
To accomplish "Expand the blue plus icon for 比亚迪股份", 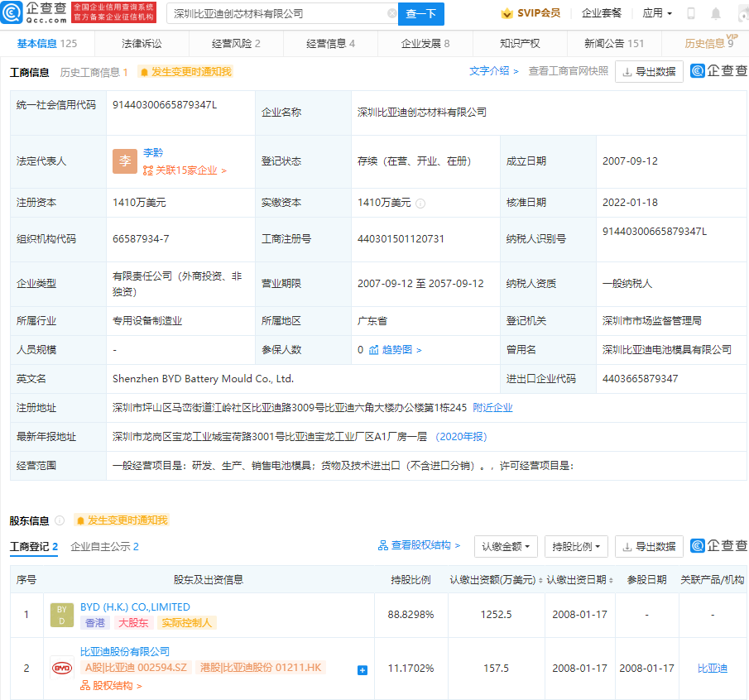I will coord(362,670).
